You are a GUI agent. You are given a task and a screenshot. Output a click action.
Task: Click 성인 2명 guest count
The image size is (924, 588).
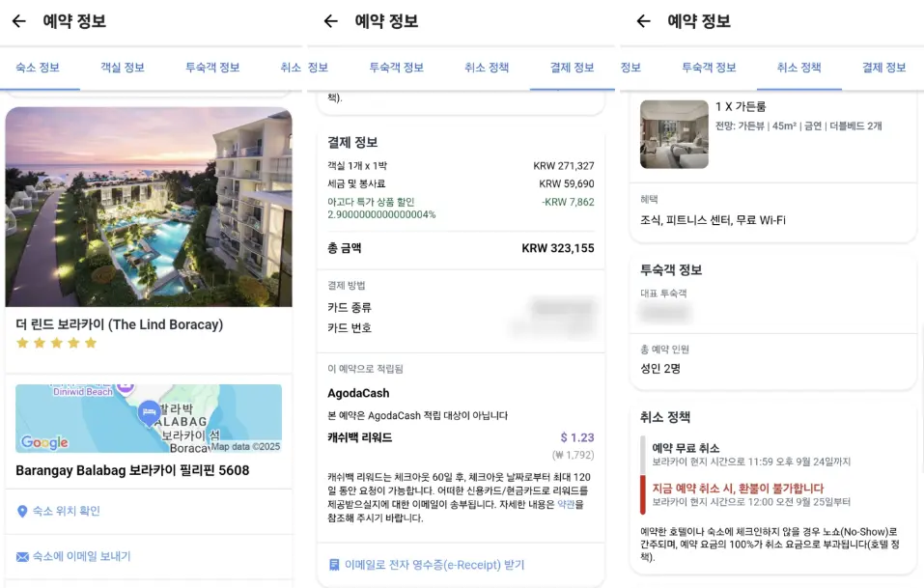click(660, 369)
